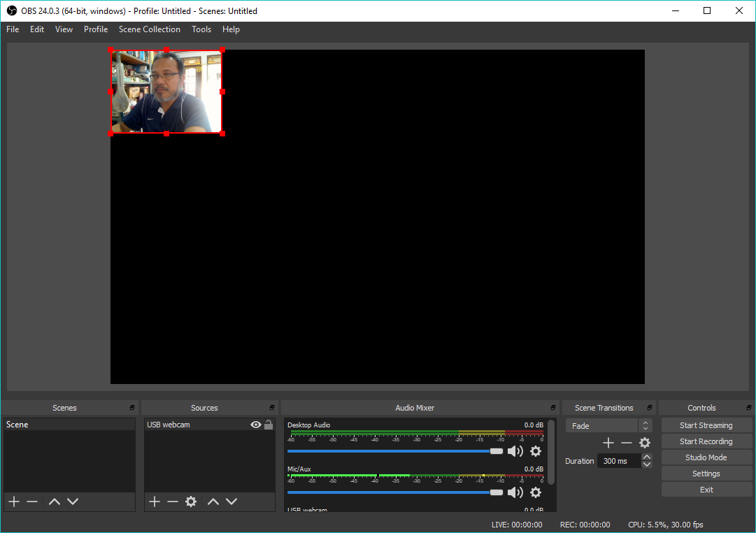Open source properties gear icon
Image resolution: width=756 pixels, height=533 pixels.
191,502
